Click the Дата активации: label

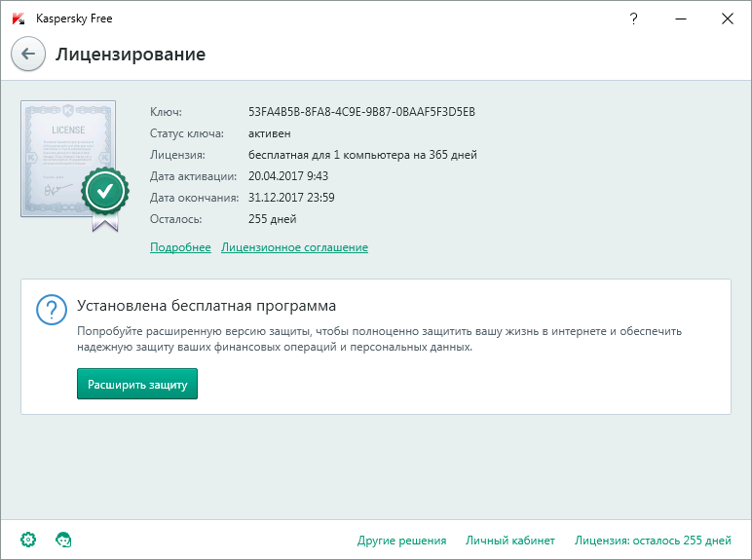click(193, 176)
